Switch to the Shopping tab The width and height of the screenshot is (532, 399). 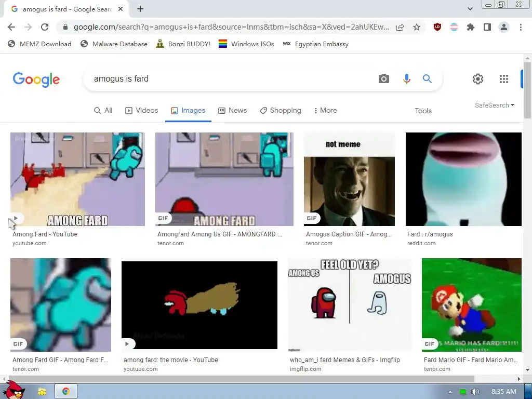[x=280, y=111]
